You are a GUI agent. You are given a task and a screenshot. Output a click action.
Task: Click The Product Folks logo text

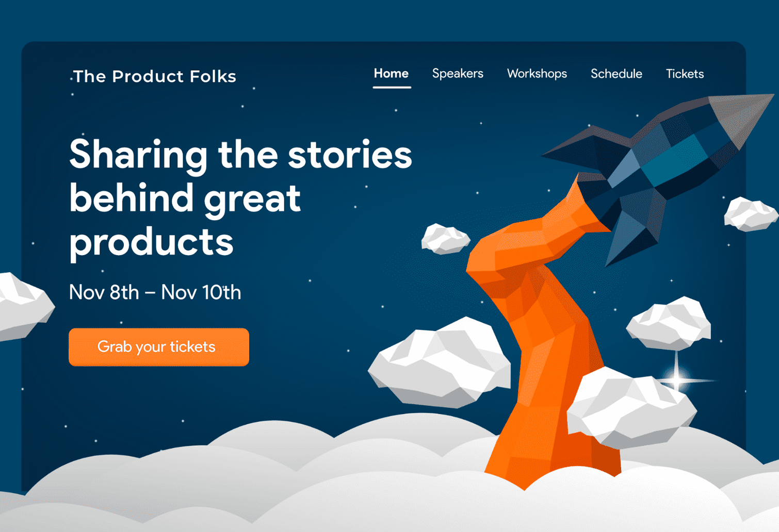(x=155, y=76)
